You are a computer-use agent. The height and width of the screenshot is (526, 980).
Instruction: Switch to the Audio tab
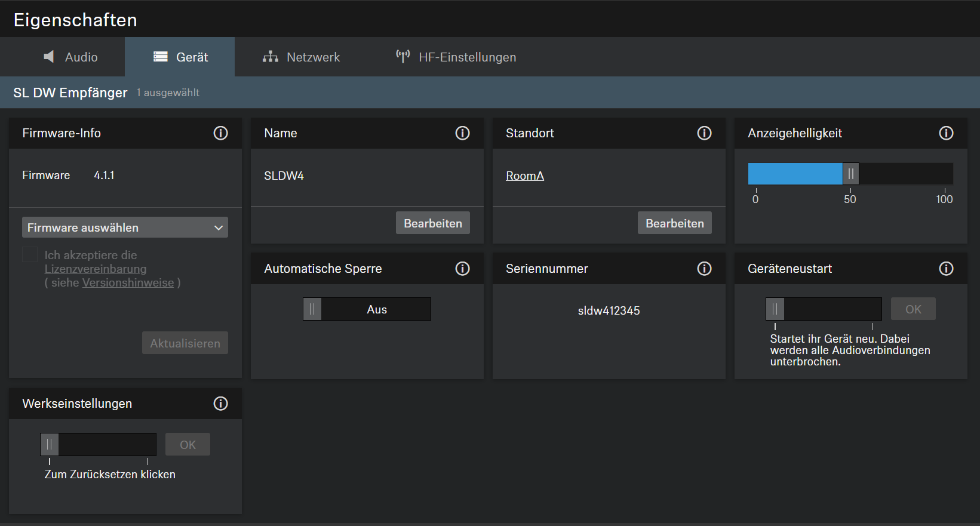tap(70, 57)
